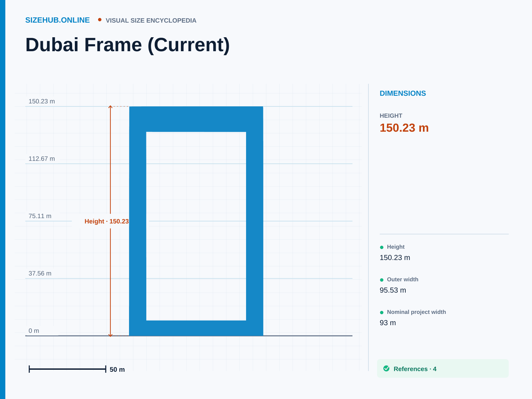532x399 pixels.
Task: Select the Dubai Frame (Current) title
Action: tap(128, 45)
